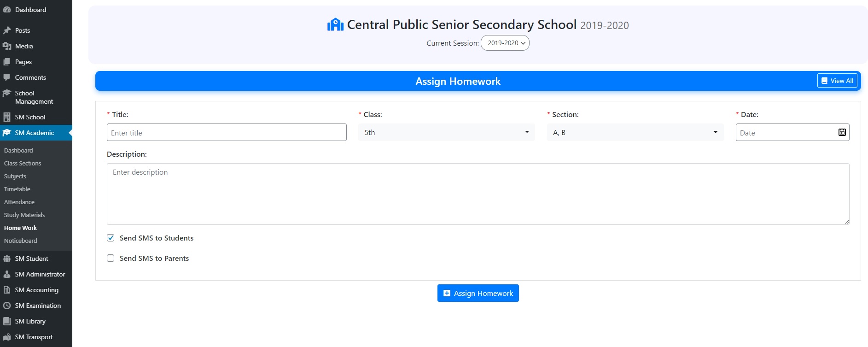The image size is (868, 347).
Task: Uncheck Send SMS to Students checkbox
Action: 111,238
